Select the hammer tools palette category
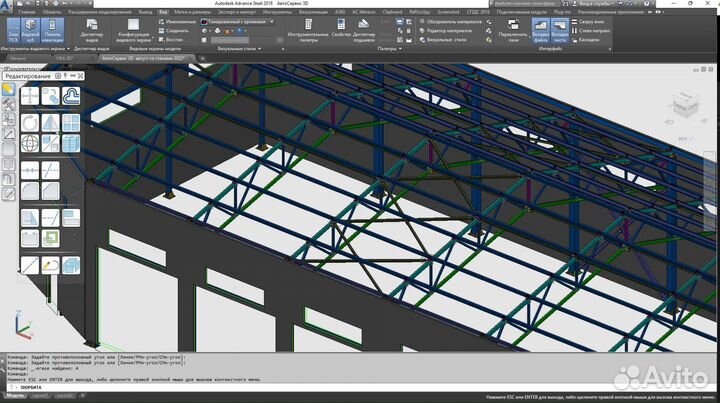Viewport: 720px width, 403px height. point(8,104)
